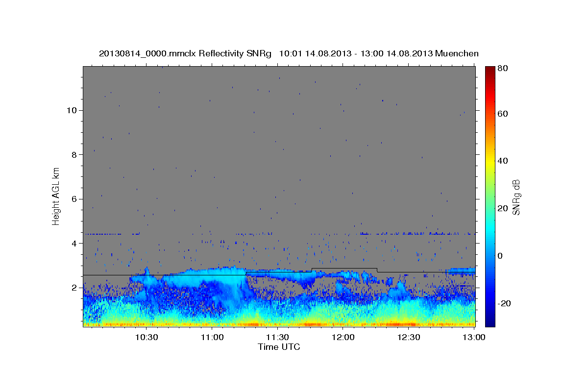Image resolution: width=588 pixels, height=392 pixels.
Task: Click the 'SNRg dB' colorbar label
Action: [x=515, y=196]
